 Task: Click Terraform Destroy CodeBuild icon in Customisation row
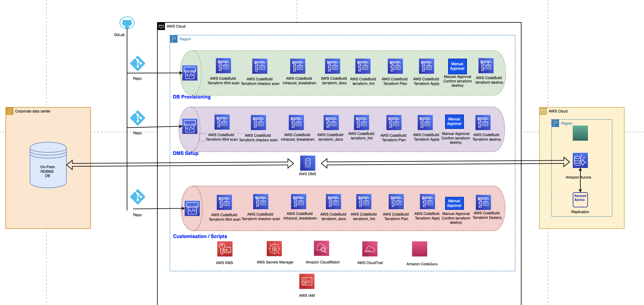(483, 202)
